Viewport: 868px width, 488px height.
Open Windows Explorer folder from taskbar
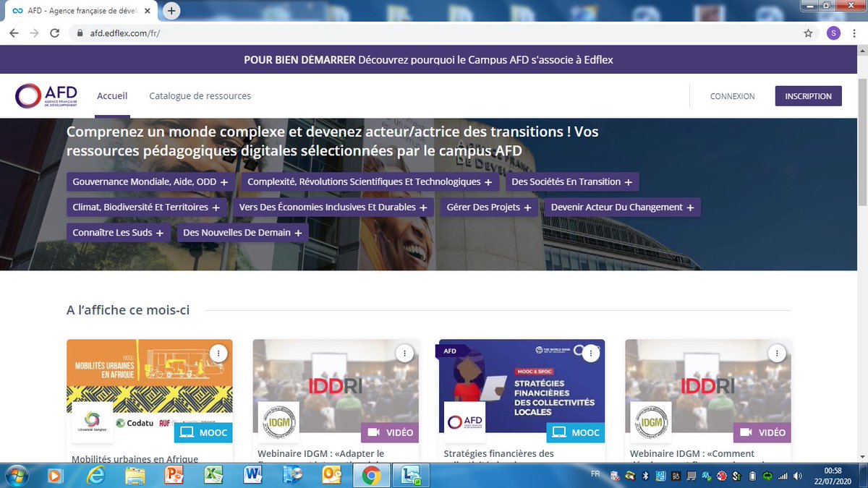(x=135, y=475)
